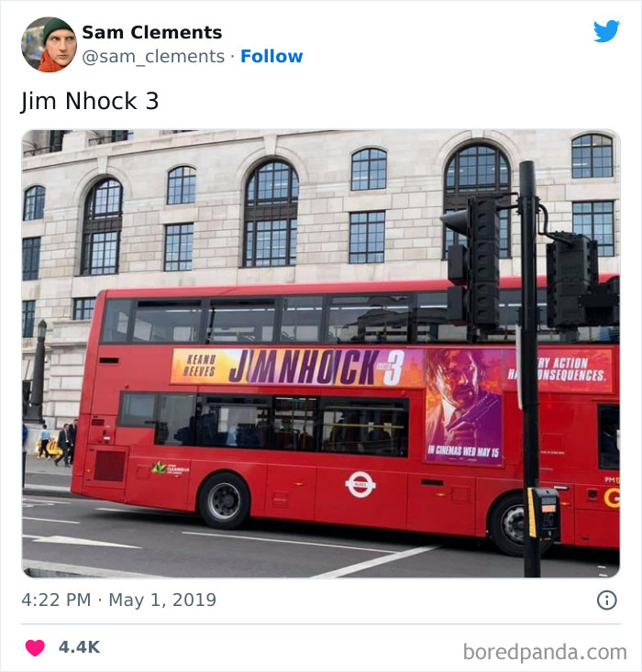Click the pedestrian crossing button box on pole

(x=544, y=513)
